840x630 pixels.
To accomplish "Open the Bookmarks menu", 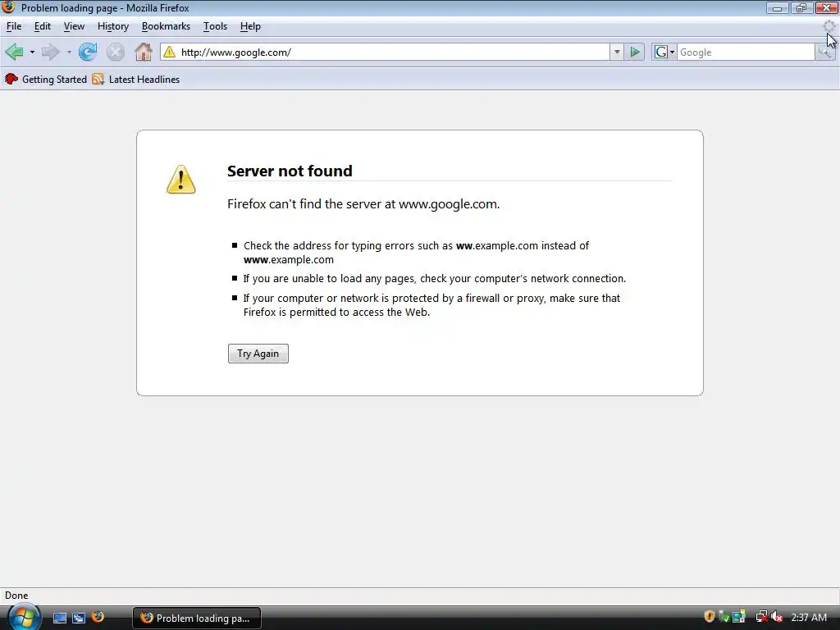I will (x=166, y=26).
